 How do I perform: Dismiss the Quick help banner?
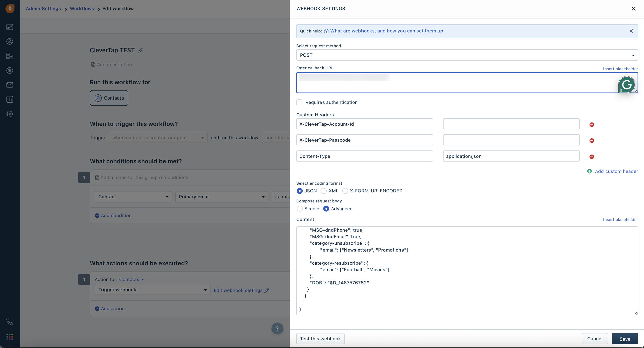[x=631, y=31]
